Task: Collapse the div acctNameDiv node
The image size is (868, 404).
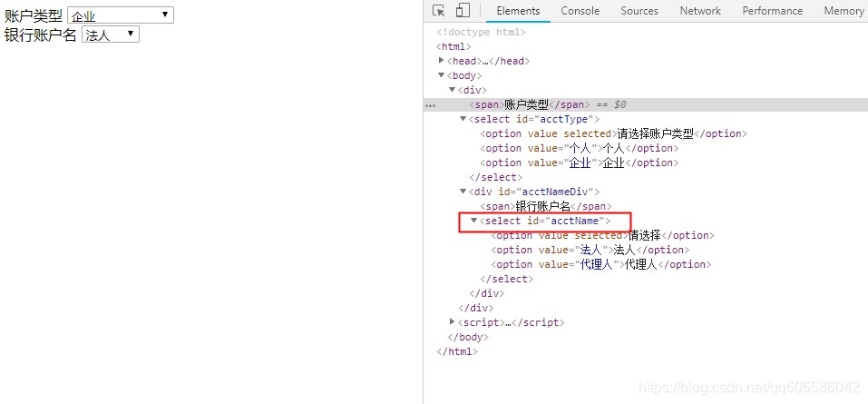Action: tap(463, 192)
